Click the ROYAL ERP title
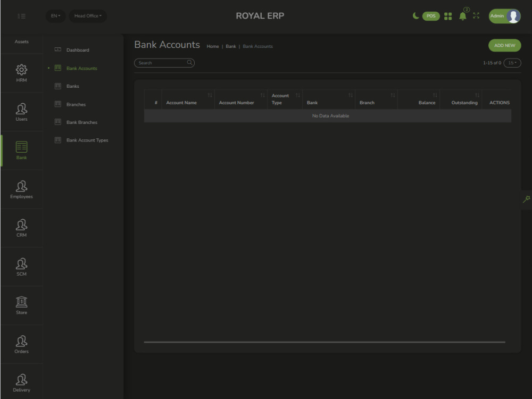Screen dimensions: 532x399 [x=260, y=16]
